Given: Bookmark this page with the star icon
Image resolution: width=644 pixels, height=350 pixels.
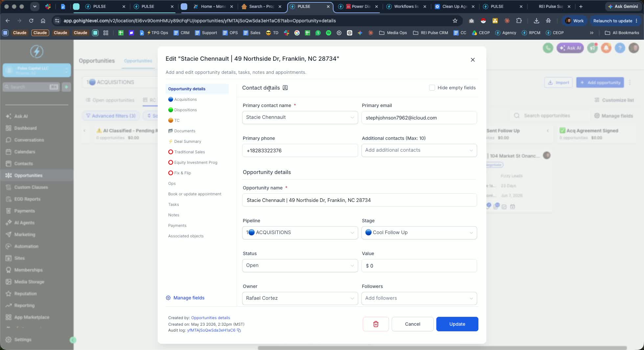Looking at the screenshot, I should 455,21.
